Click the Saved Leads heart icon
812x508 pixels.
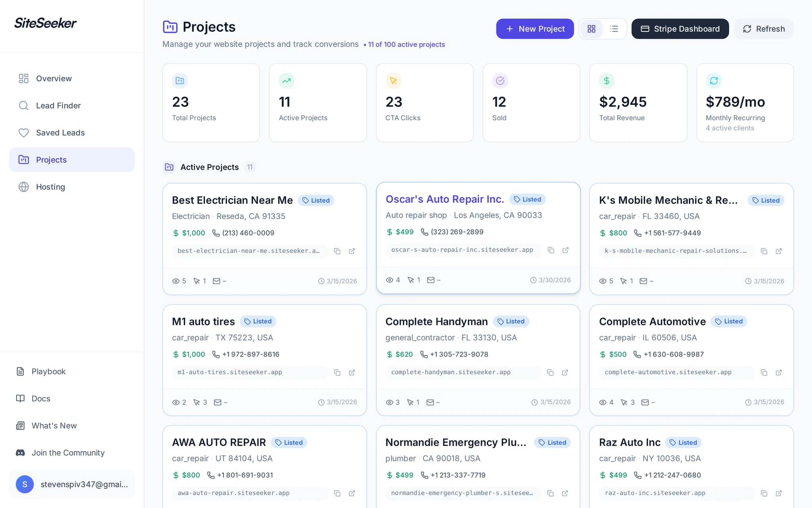tap(24, 133)
